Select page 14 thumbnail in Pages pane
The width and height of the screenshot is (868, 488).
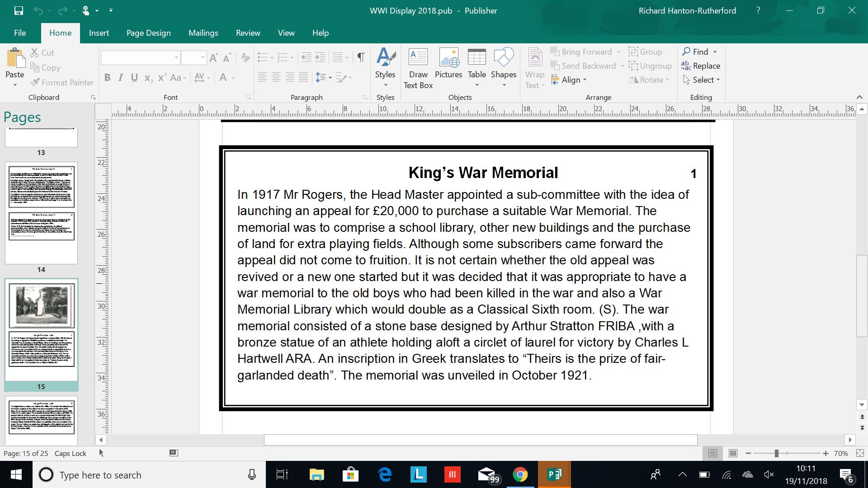pos(41,212)
